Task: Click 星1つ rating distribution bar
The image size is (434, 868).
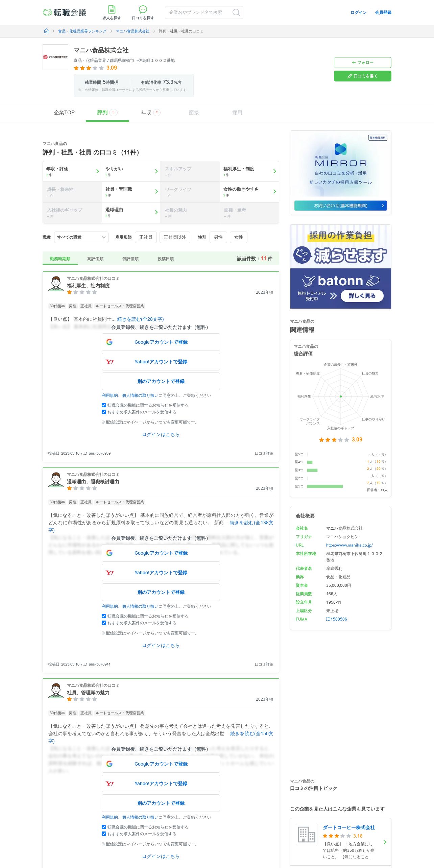Action: 325,486
